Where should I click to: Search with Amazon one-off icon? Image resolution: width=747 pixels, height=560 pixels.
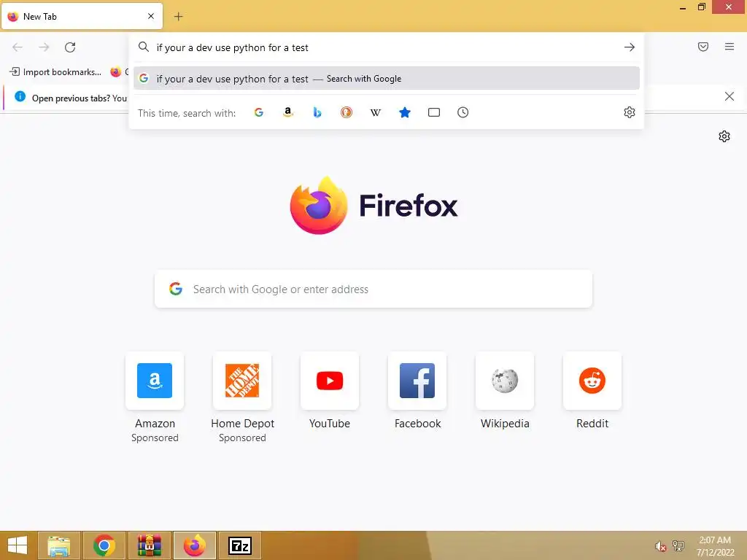[x=287, y=112]
